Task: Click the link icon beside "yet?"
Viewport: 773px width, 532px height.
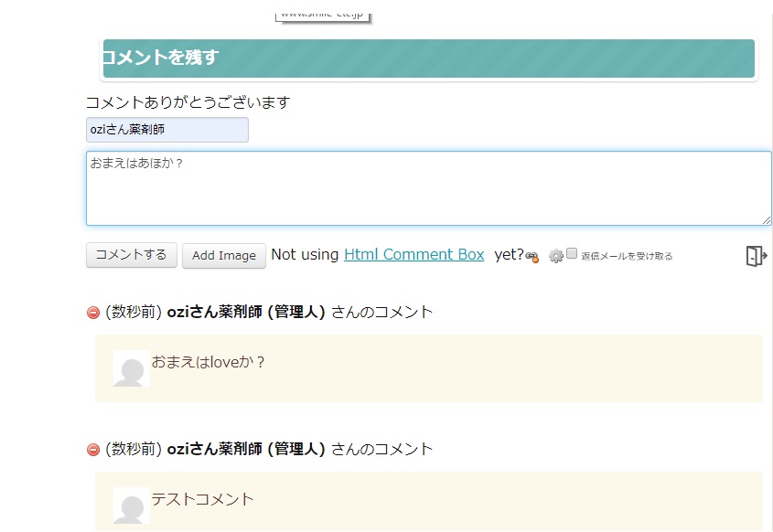Action: [531, 257]
